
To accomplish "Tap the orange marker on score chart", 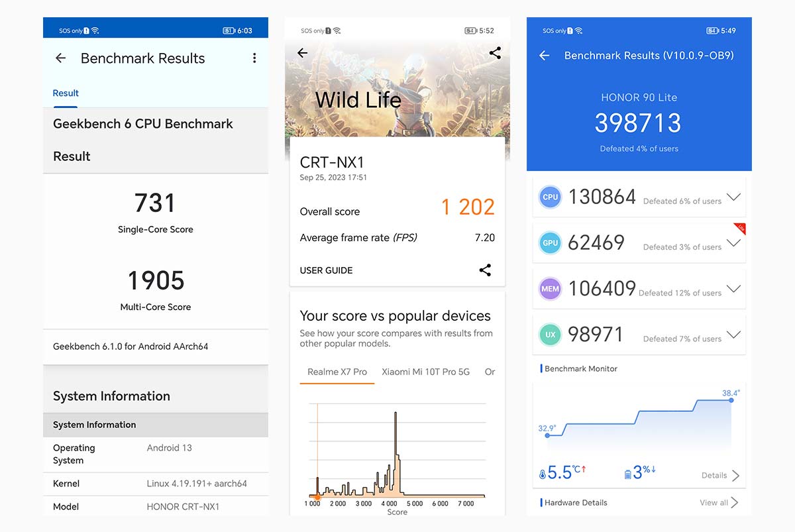I will pyautogui.click(x=317, y=496).
